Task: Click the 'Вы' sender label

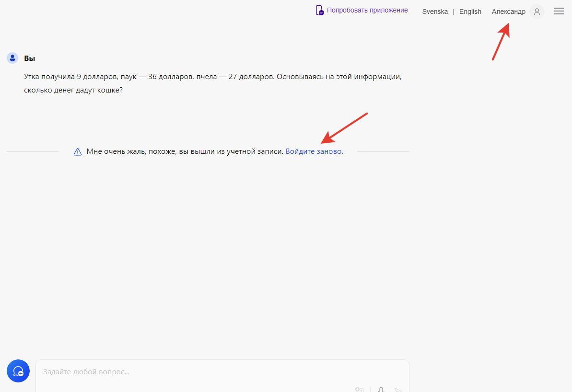Action: pos(30,58)
